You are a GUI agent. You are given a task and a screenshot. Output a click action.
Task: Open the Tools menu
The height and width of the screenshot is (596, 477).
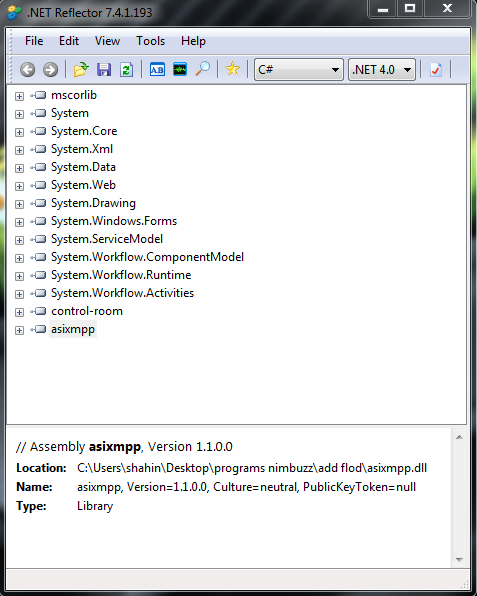pyautogui.click(x=151, y=41)
